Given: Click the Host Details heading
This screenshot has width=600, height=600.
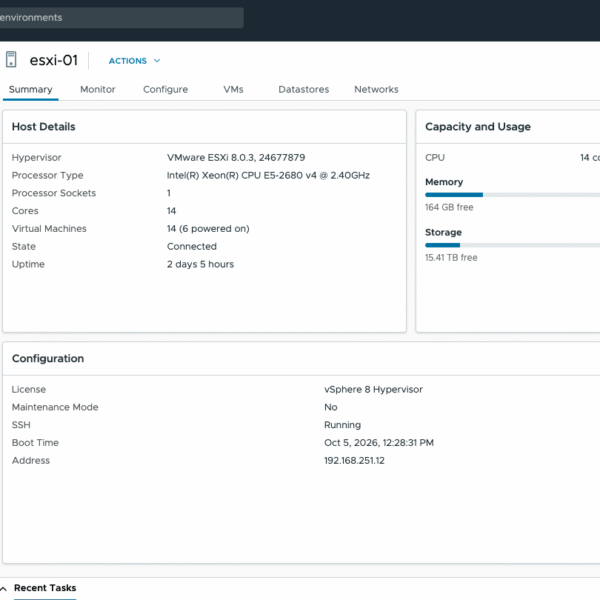Looking at the screenshot, I should (44, 127).
